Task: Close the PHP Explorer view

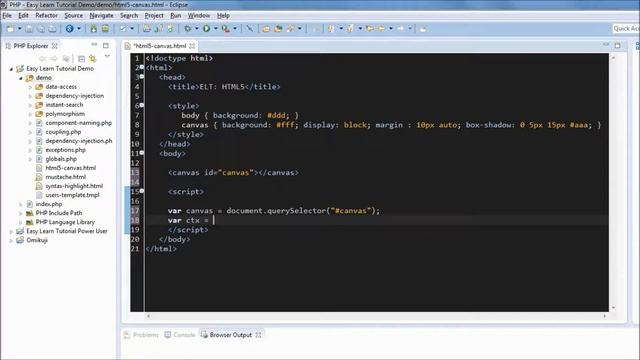Action: 54,46
